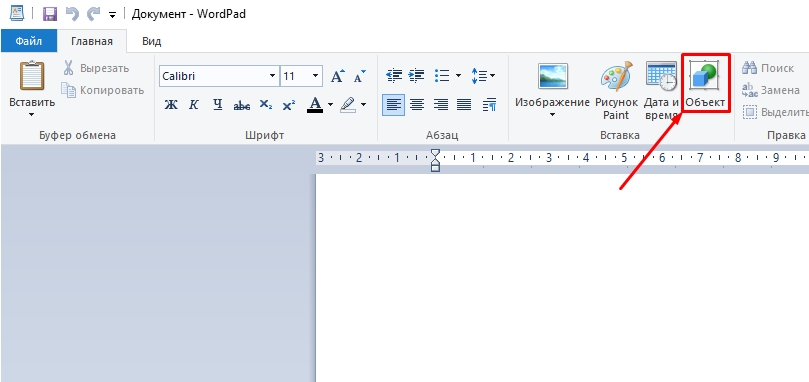Apply the text highlight color
Image resolution: width=809 pixels, height=382 pixels.
(348, 105)
